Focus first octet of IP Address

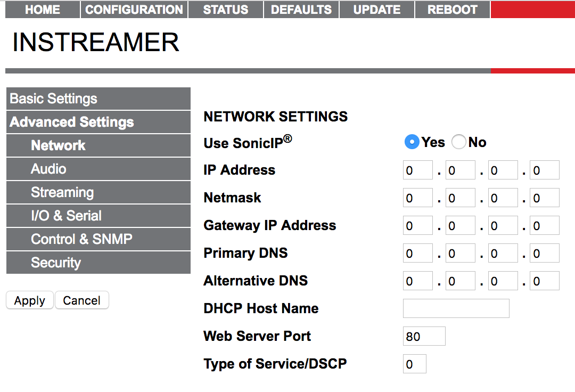[x=418, y=170]
